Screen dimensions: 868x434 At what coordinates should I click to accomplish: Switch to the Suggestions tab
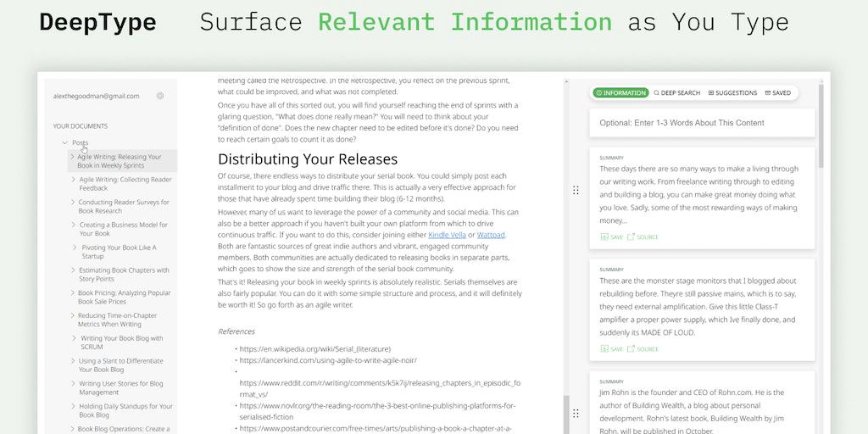[x=733, y=93]
